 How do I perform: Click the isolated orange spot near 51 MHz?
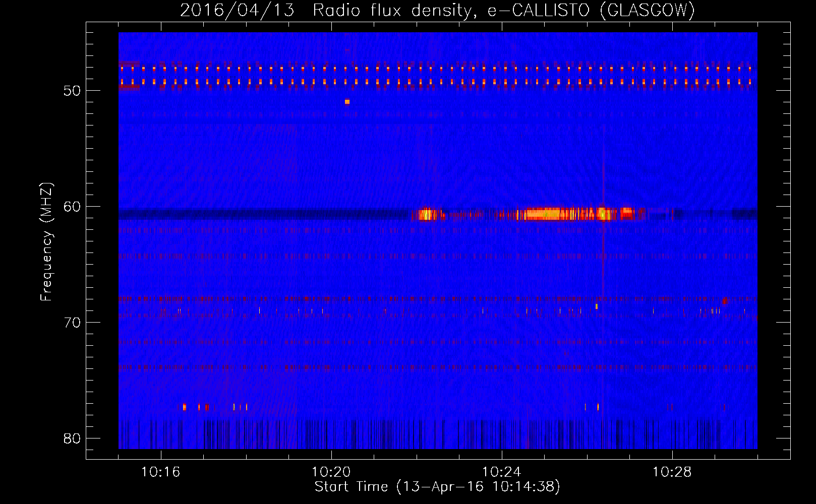347,102
